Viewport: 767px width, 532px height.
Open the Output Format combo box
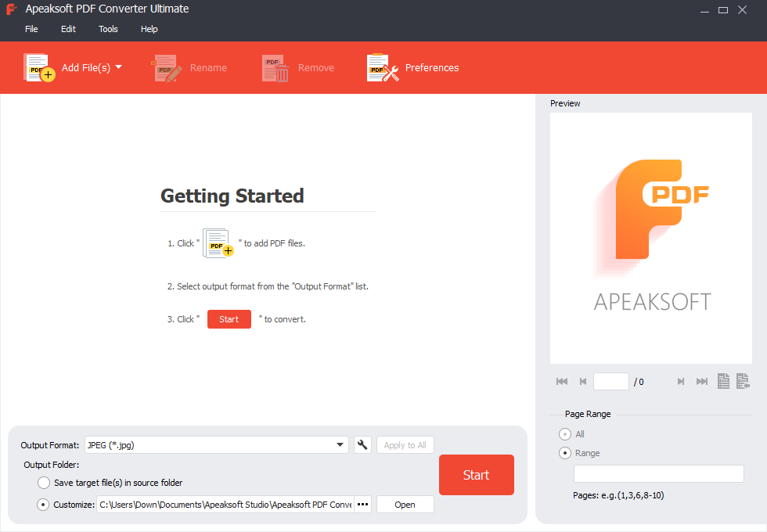(x=217, y=445)
